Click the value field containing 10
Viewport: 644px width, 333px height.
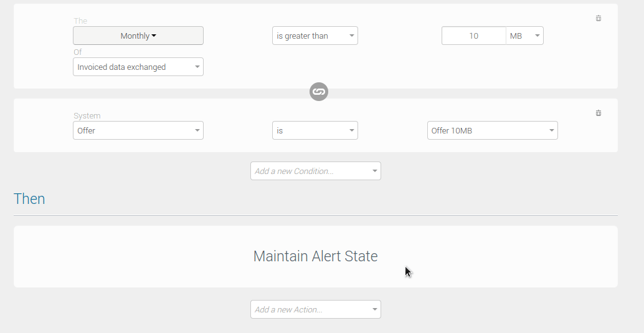[473, 36]
